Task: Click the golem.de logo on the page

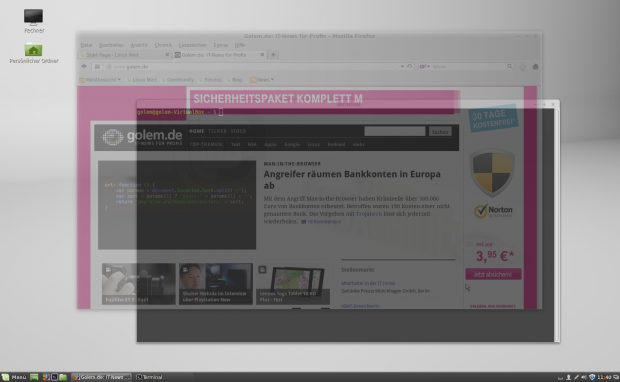Action: coord(142,137)
